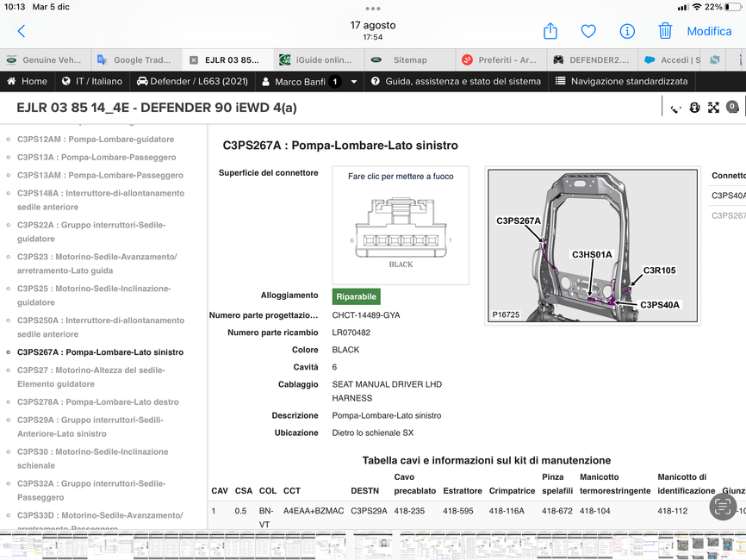Open C3PS13A Pompa-Lombare-Passeggero in sidebar
Viewport: 746px width, 560px height.
pos(96,158)
